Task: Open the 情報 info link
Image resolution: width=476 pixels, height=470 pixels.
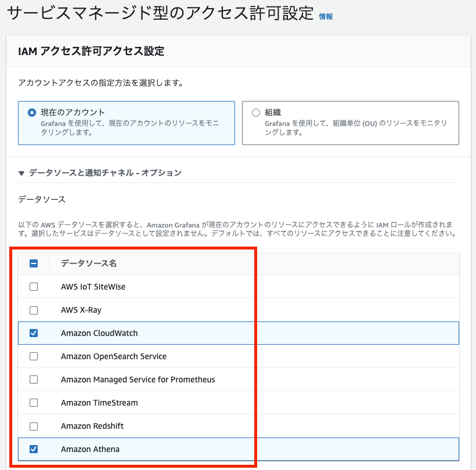Action: click(326, 16)
